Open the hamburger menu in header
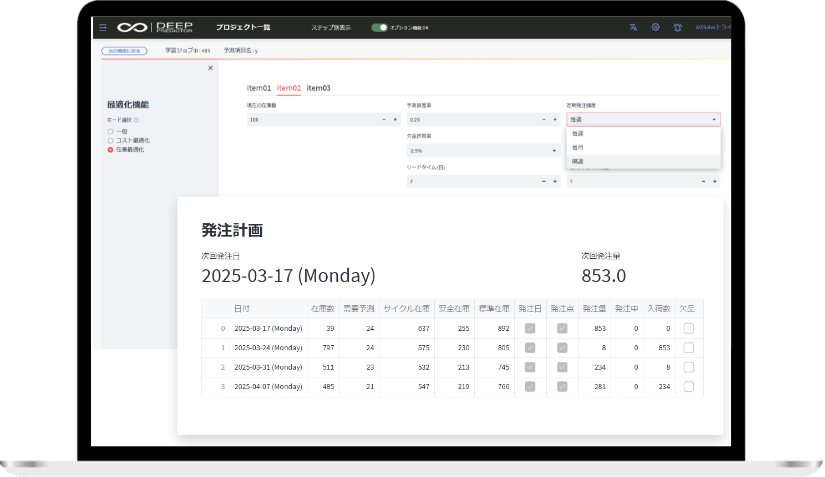The width and height of the screenshot is (825, 477). coord(102,27)
